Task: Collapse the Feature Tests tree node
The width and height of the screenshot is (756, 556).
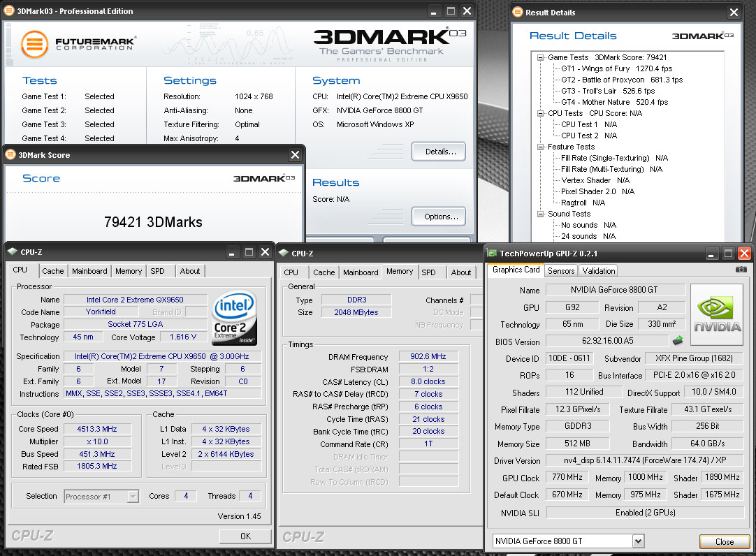Action: click(541, 147)
